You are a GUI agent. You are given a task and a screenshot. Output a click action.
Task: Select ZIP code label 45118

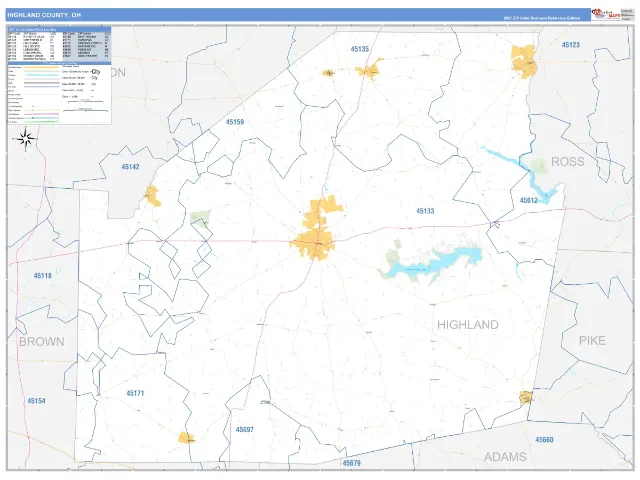[x=42, y=276]
